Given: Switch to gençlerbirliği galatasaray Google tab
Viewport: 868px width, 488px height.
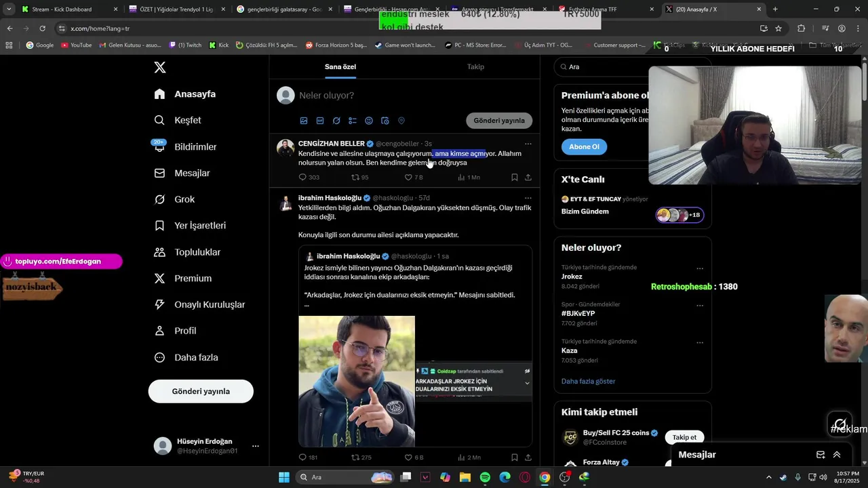Looking at the screenshot, I should point(285,9).
